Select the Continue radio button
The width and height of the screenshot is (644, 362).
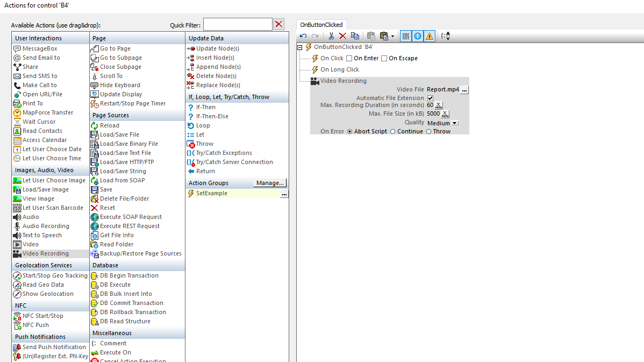coord(393,131)
